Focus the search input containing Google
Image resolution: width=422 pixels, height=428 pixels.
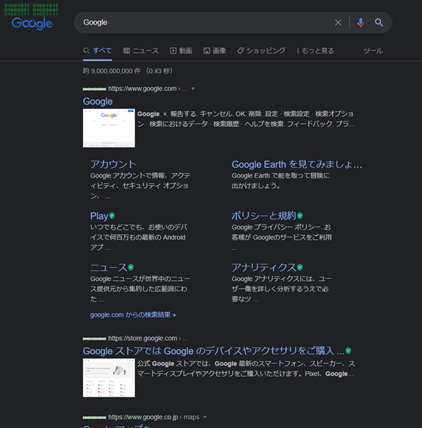point(207,22)
